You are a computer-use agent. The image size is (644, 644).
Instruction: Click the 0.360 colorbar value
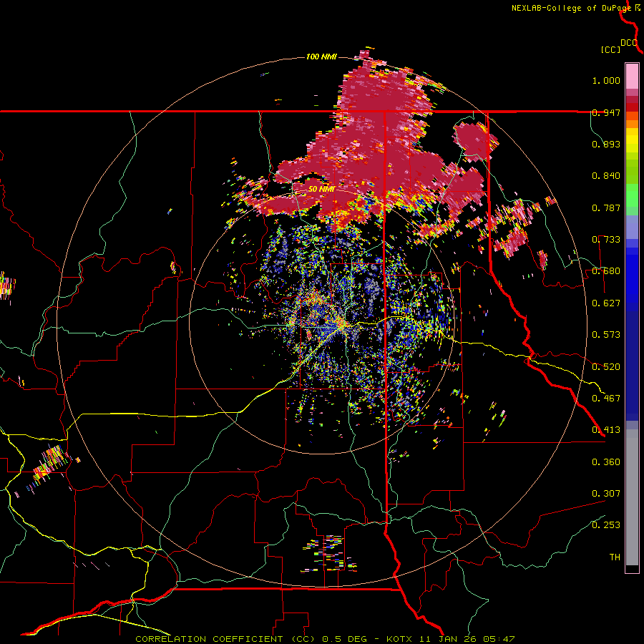click(606, 462)
